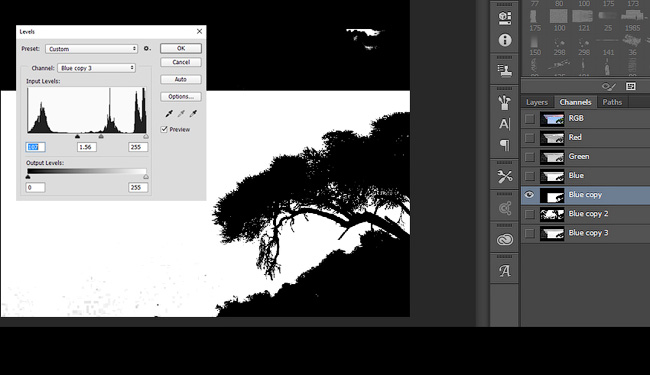
Task: Select the RGB channel thumbnail
Action: (552, 119)
